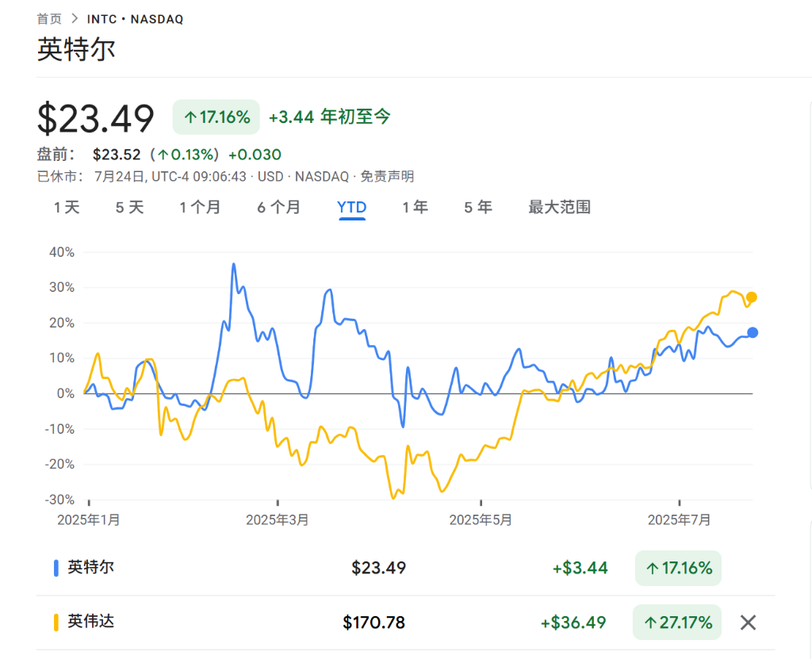Click the 40% y-axis label
This screenshot has width=812, height=659.
coord(62,252)
